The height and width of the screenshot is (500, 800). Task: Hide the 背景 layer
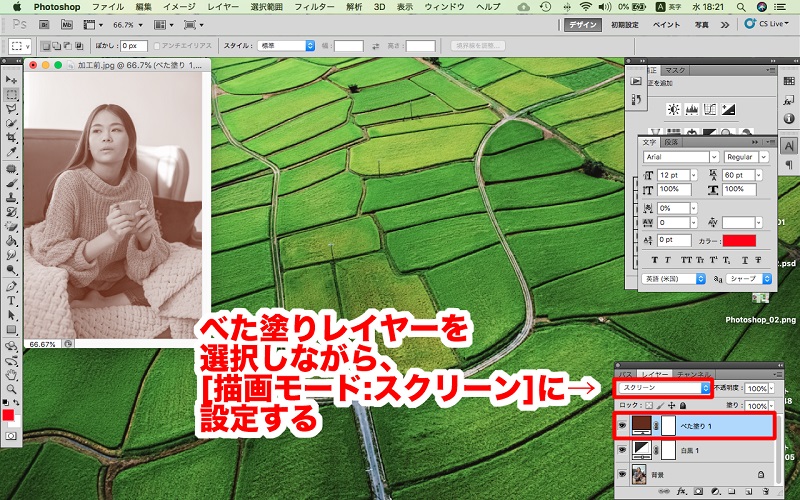coord(622,474)
